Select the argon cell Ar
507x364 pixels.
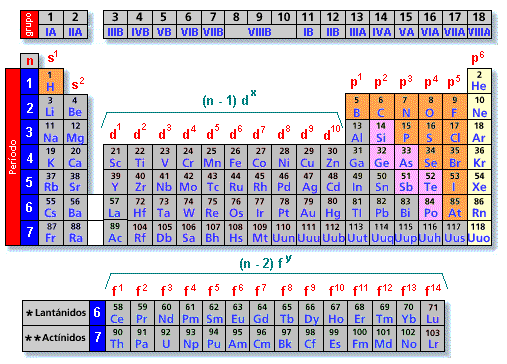point(479,132)
